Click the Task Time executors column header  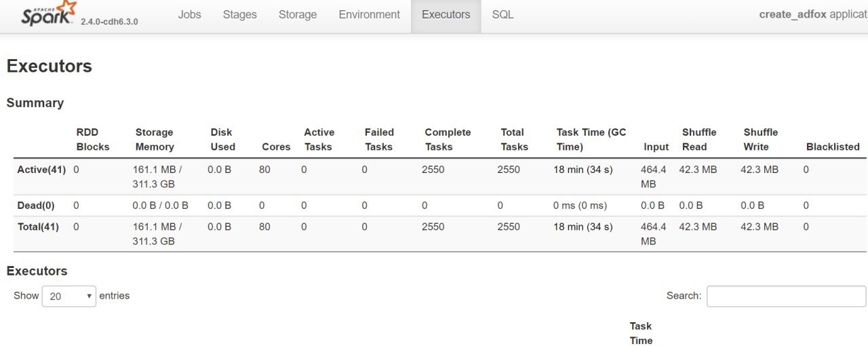click(641, 333)
